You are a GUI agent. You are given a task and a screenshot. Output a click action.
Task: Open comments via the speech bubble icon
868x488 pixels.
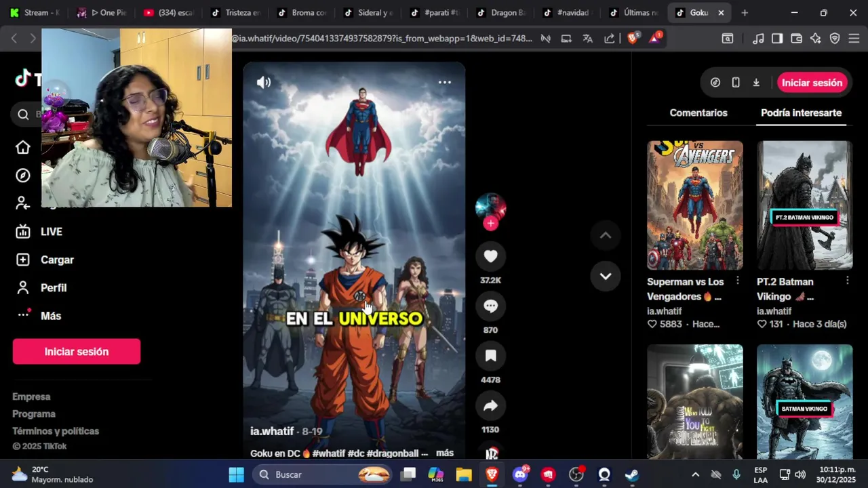490,306
